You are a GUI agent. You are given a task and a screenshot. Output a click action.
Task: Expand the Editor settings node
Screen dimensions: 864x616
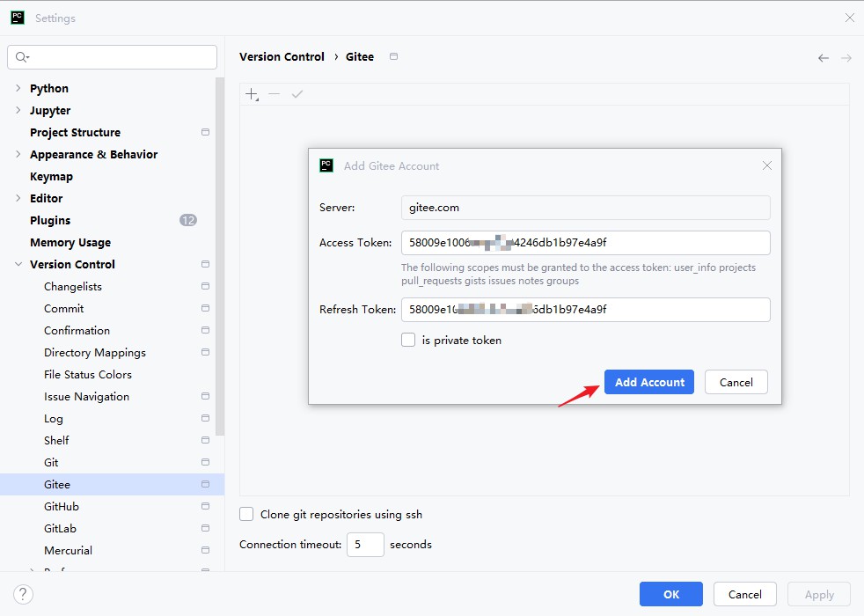click(18, 198)
